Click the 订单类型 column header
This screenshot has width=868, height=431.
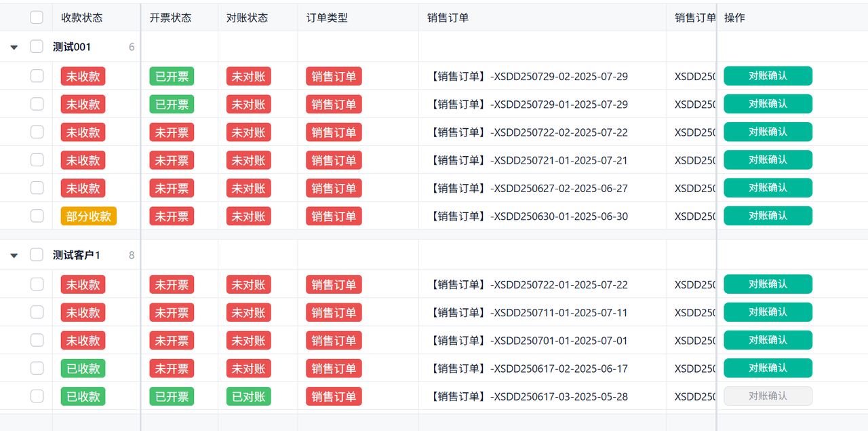(327, 18)
